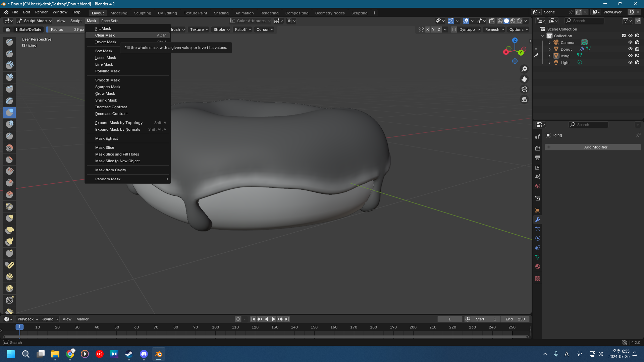
Task: Expand the Donut object in outliner
Action: 549,49
